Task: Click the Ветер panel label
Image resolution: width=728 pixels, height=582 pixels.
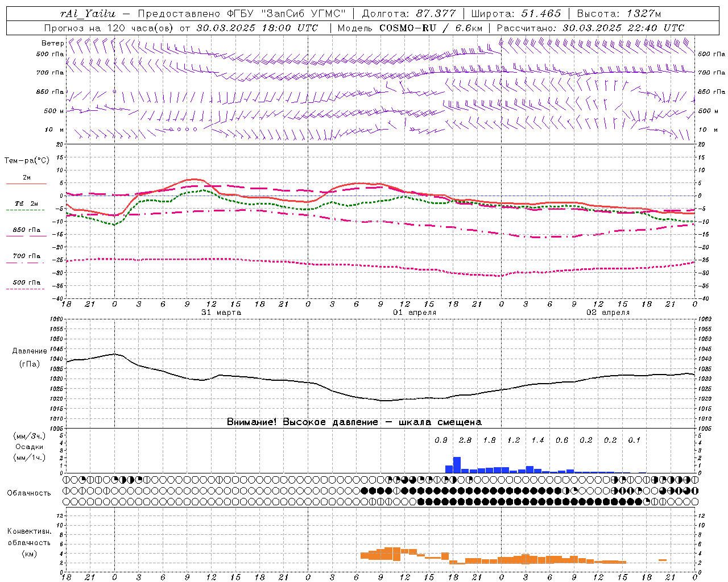Action: (x=52, y=43)
